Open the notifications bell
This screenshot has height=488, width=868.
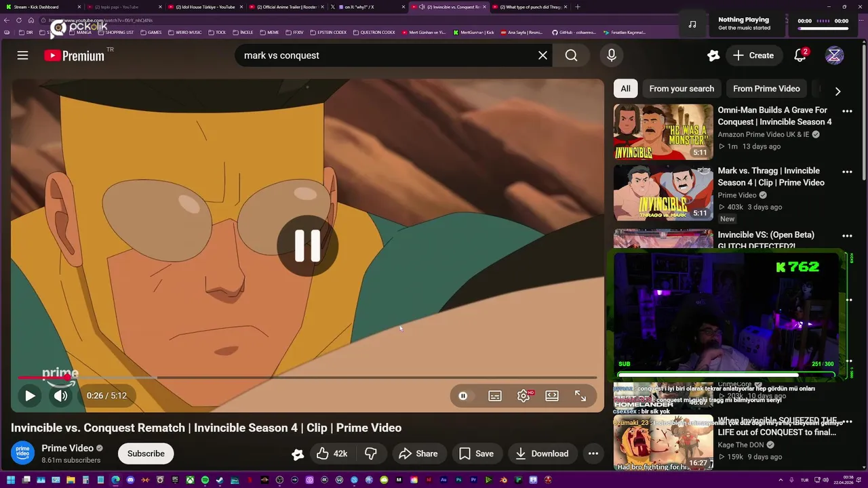click(800, 56)
